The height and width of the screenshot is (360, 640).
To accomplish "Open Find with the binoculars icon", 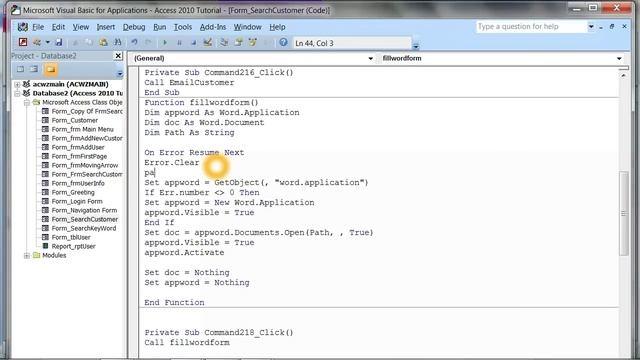I will (118, 42).
